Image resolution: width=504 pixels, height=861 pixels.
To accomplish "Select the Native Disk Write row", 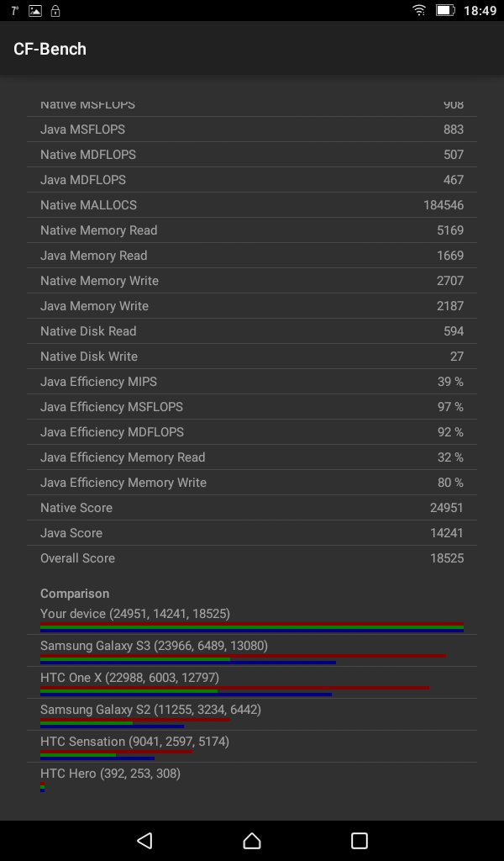I will (252, 357).
